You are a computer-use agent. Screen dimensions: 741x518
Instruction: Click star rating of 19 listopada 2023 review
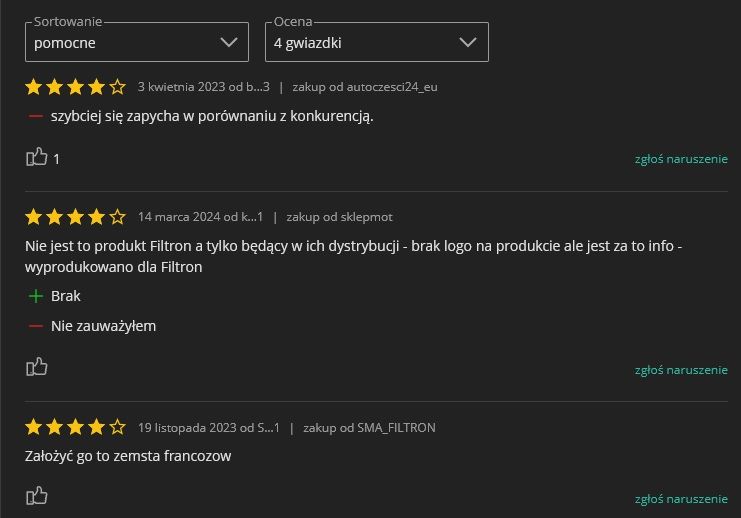75,428
